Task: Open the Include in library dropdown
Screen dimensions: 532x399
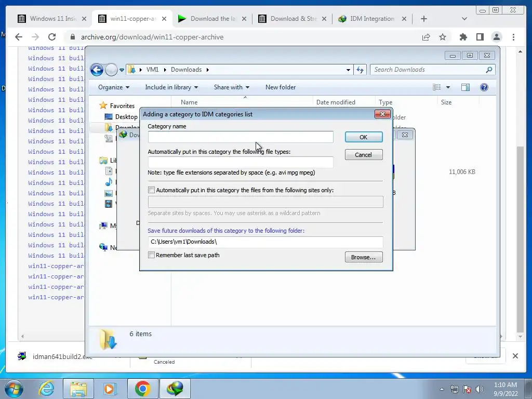Action: click(x=171, y=87)
